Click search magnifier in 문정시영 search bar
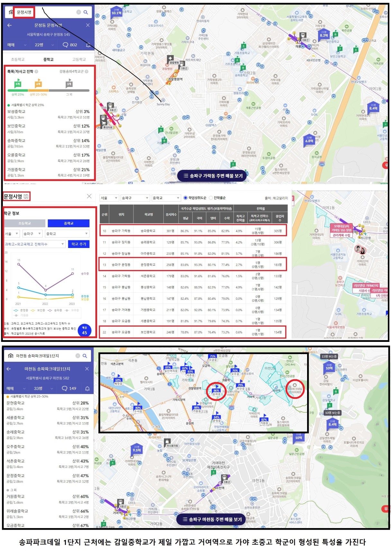Image resolution: width=392 pixels, height=558 pixels. (86, 12)
